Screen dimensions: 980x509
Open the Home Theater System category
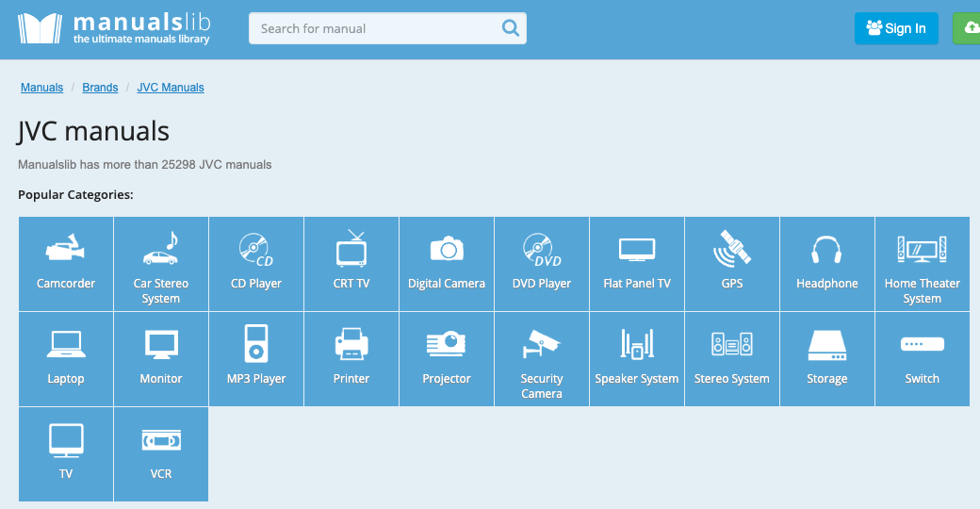[923, 264]
